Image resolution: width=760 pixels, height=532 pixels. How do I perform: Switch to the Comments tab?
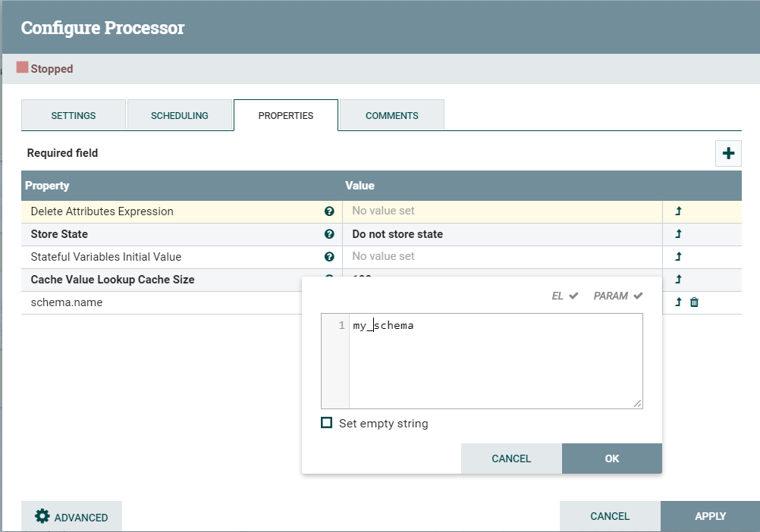pyautogui.click(x=391, y=115)
